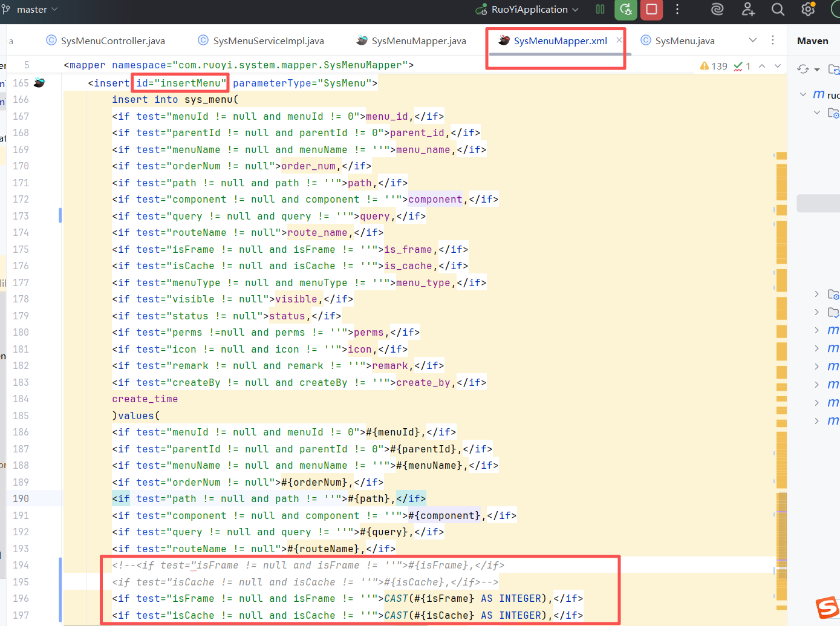Click ')values(' on line 185
The image size is (840, 626).
(136, 416)
